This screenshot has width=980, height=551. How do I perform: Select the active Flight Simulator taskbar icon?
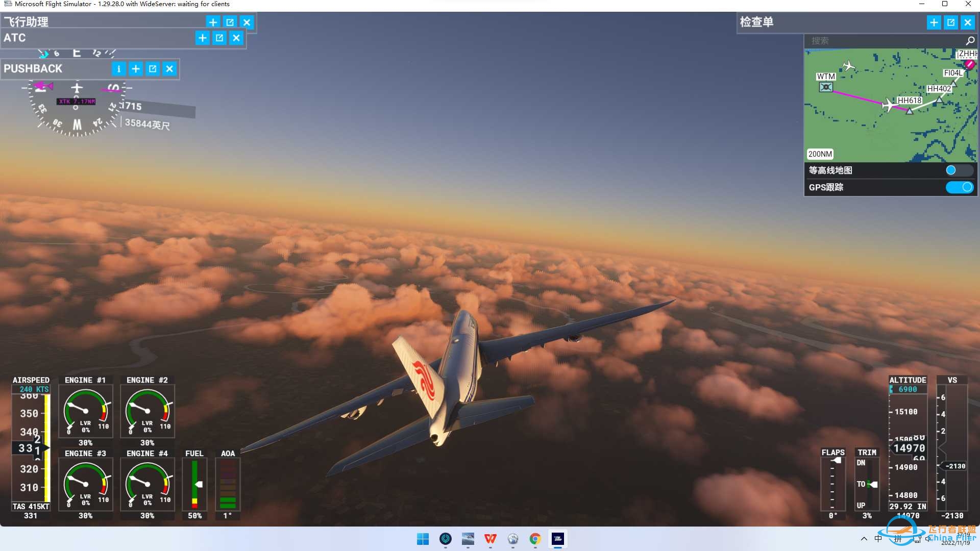click(x=558, y=539)
